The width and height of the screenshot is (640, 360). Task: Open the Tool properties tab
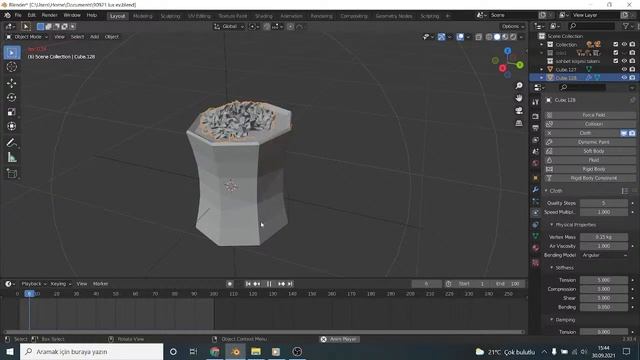(x=536, y=102)
